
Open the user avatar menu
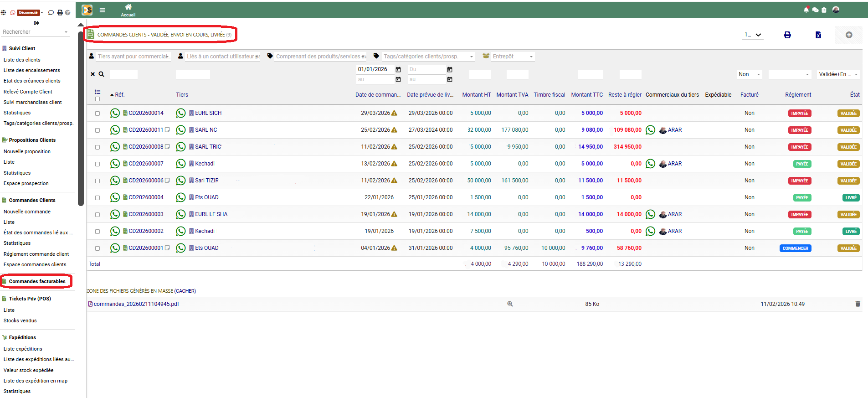[836, 10]
